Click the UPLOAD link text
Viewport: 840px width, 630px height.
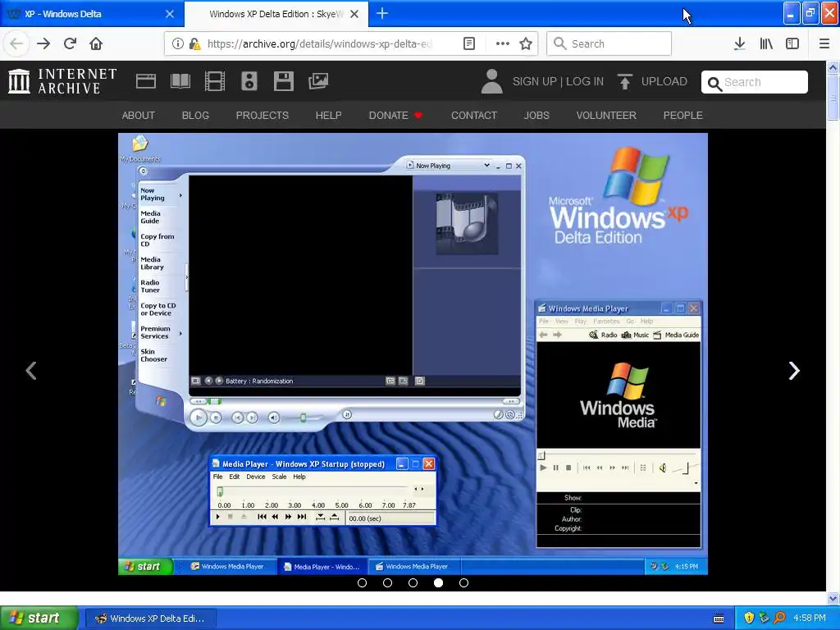click(x=664, y=81)
